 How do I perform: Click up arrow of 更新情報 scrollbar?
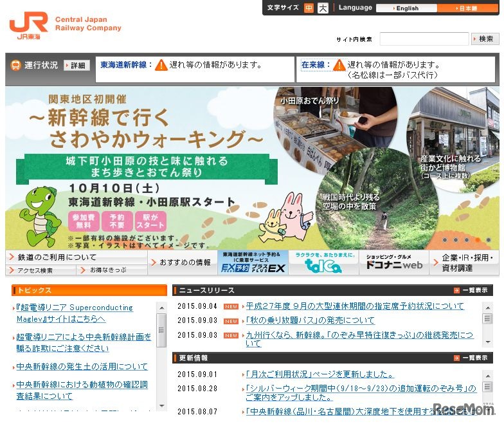pos(487,376)
